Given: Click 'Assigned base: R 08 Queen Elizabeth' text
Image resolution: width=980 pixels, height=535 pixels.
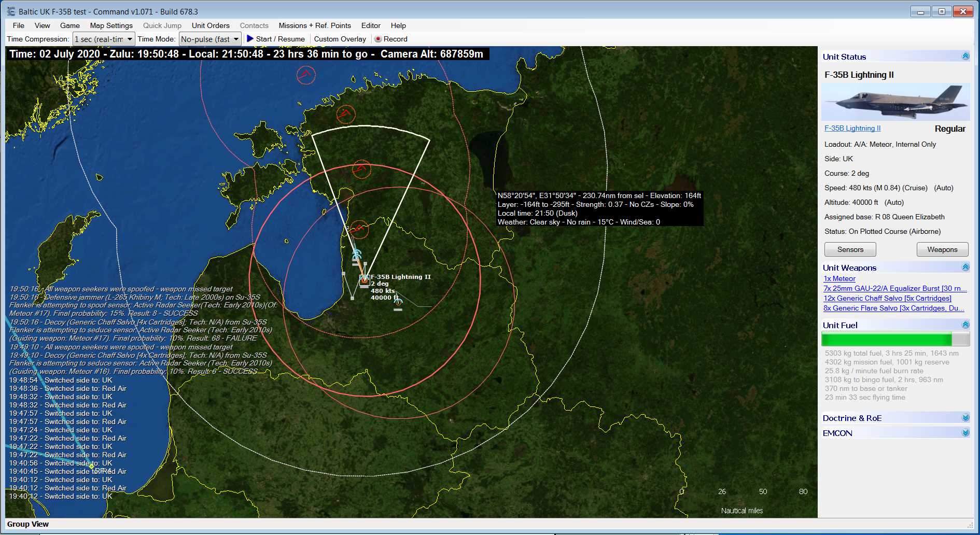Looking at the screenshot, I should pos(885,217).
